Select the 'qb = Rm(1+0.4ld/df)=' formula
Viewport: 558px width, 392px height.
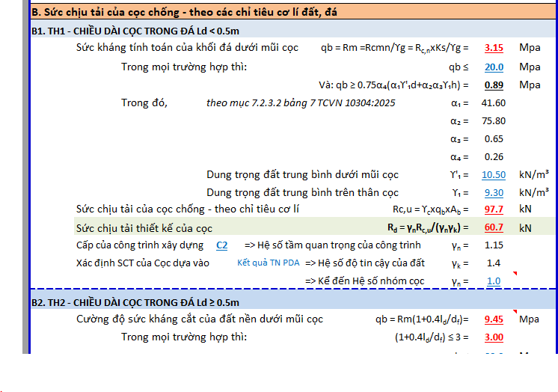pyautogui.click(x=422, y=319)
